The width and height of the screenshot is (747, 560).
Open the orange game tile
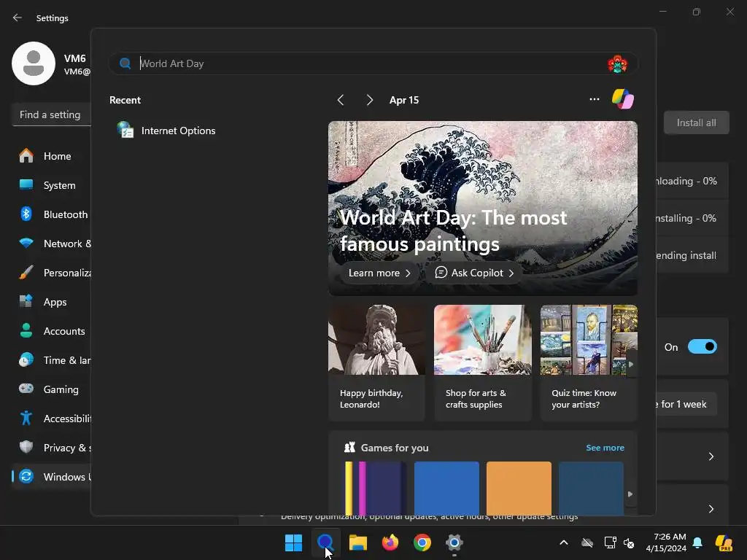pyautogui.click(x=519, y=489)
